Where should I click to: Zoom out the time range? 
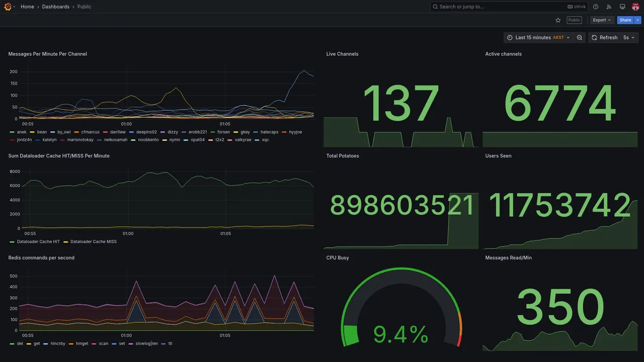click(580, 38)
